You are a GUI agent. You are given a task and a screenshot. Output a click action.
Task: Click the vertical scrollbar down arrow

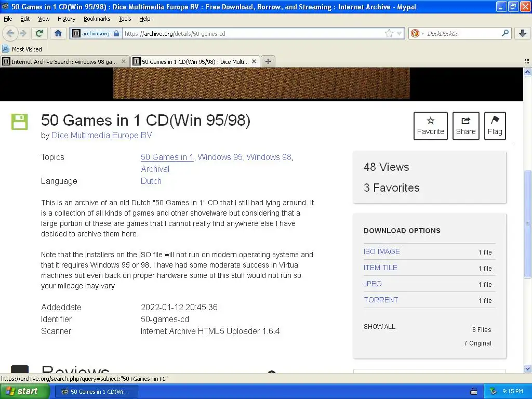click(x=527, y=368)
